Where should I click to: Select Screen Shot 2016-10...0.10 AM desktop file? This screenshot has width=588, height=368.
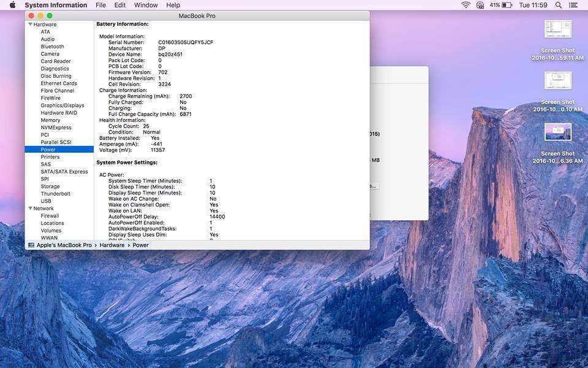coord(557,91)
